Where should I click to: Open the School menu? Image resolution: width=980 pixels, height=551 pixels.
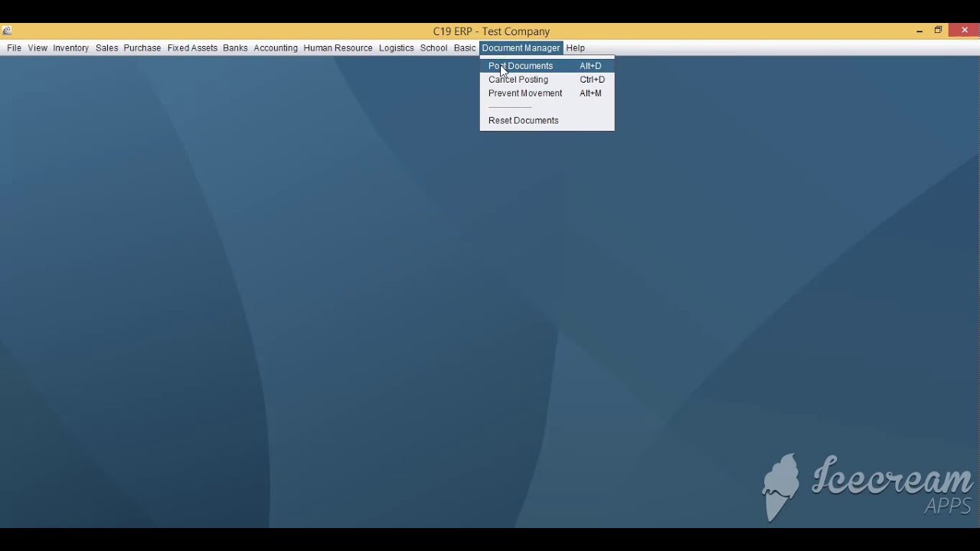(433, 48)
